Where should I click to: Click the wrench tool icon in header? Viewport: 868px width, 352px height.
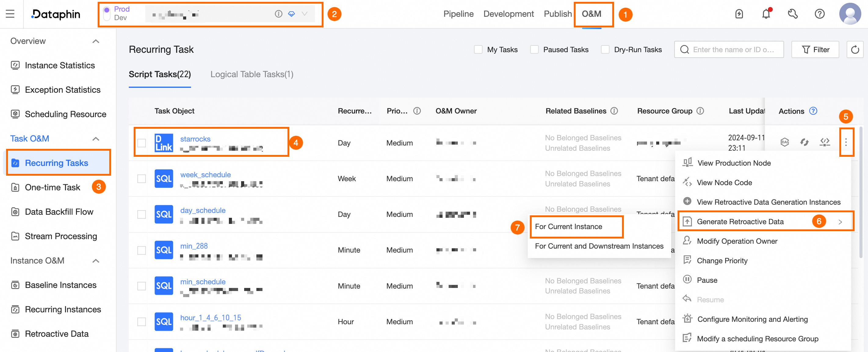click(x=793, y=14)
